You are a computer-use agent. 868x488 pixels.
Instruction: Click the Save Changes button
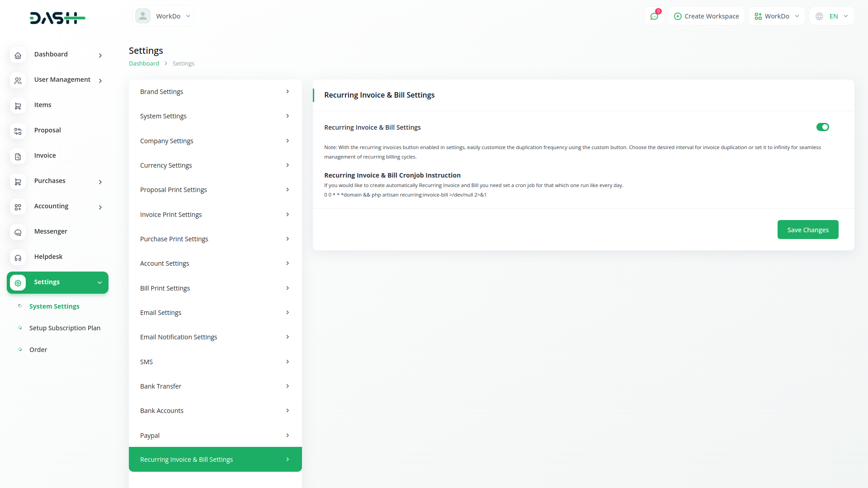[807, 230]
